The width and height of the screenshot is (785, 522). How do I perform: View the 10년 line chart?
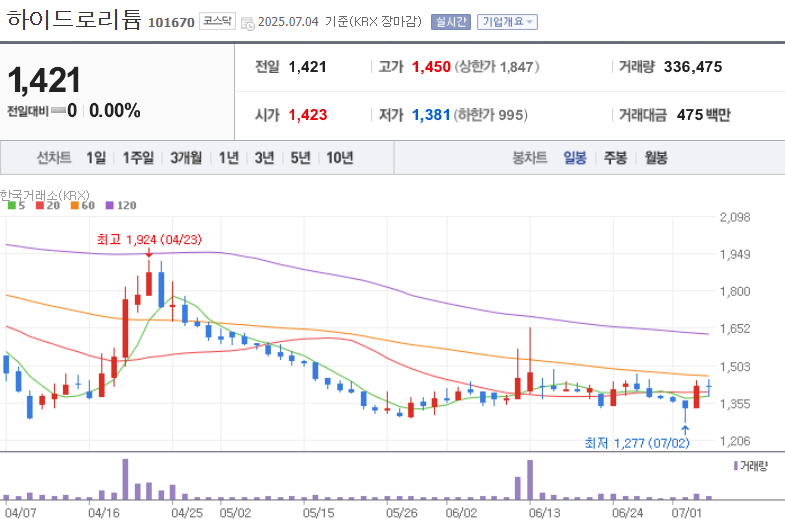(340, 158)
